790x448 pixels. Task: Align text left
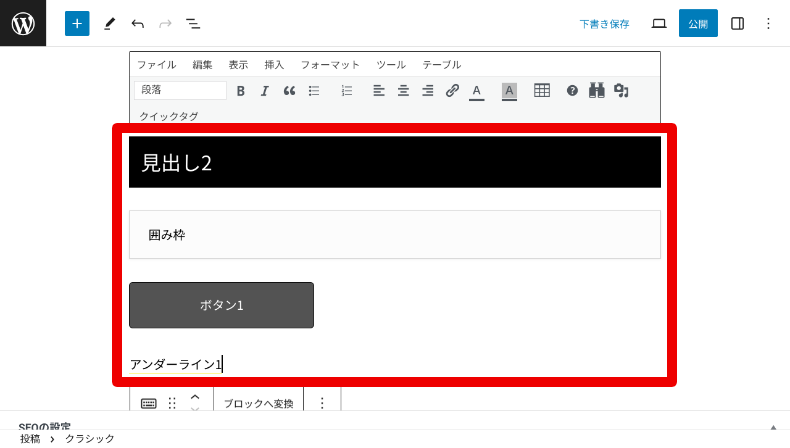click(x=379, y=91)
